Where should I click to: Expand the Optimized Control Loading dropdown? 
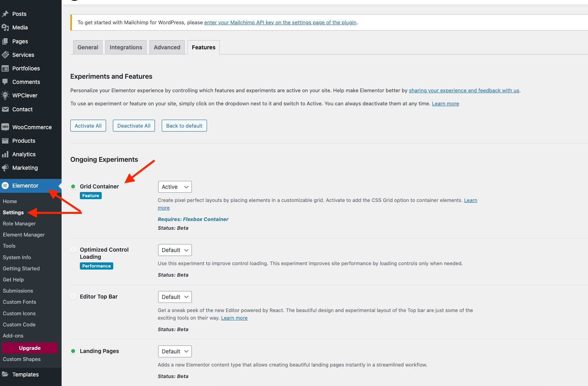pyautogui.click(x=175, y=250)
